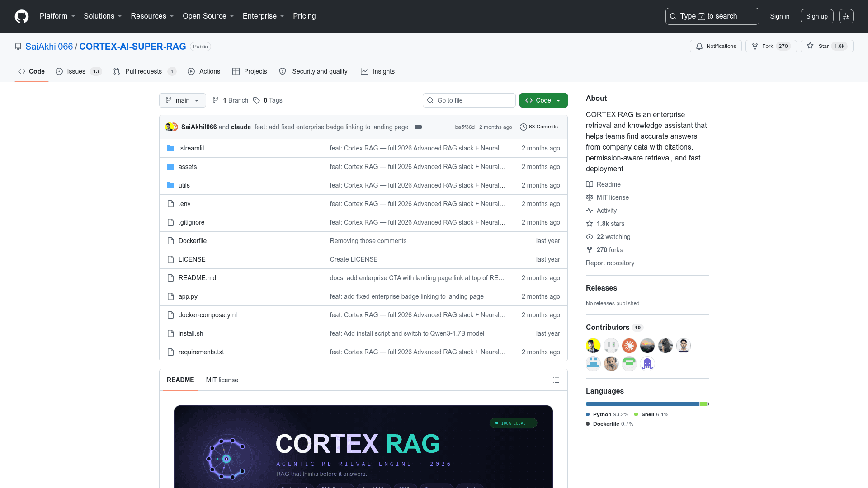Click the Python language bar segment

pos(642,404)
